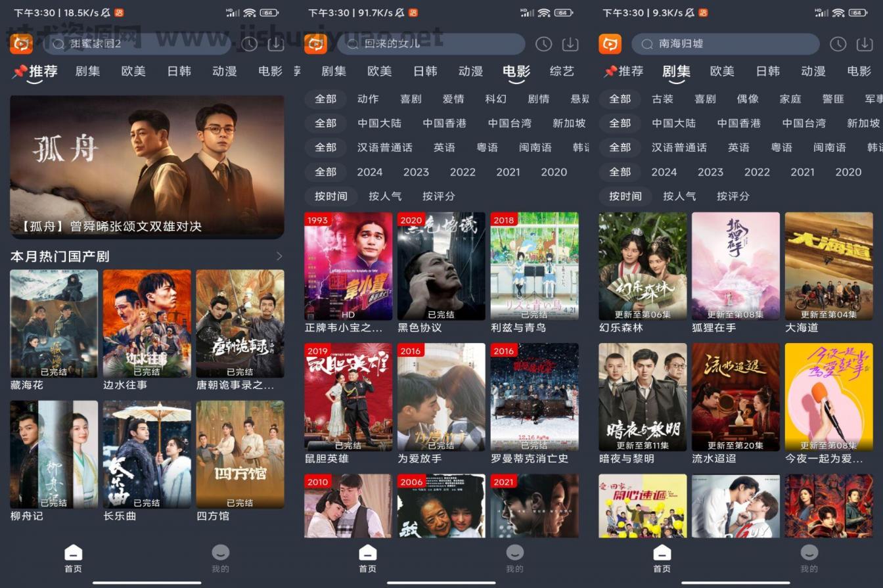Select 日韩 tab in the middle screen
The width and height of the screenshot is (883, 588).
[x=425, y=71]
